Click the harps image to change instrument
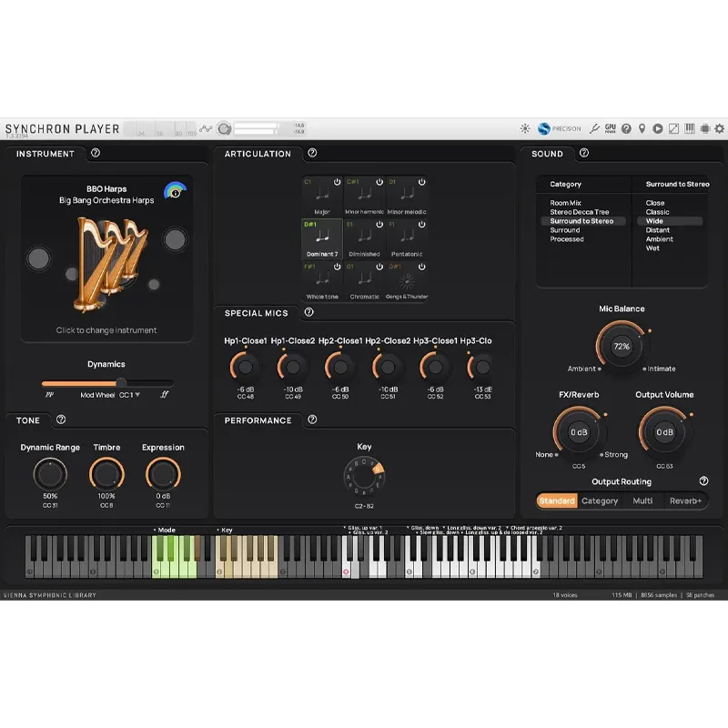728x728 pixels. coord(109,265)
